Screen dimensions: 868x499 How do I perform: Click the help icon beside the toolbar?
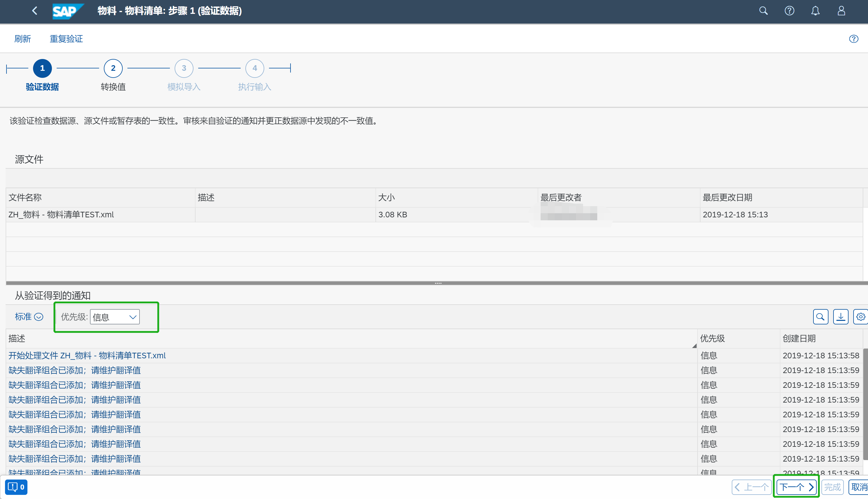[x=853, y=39]
